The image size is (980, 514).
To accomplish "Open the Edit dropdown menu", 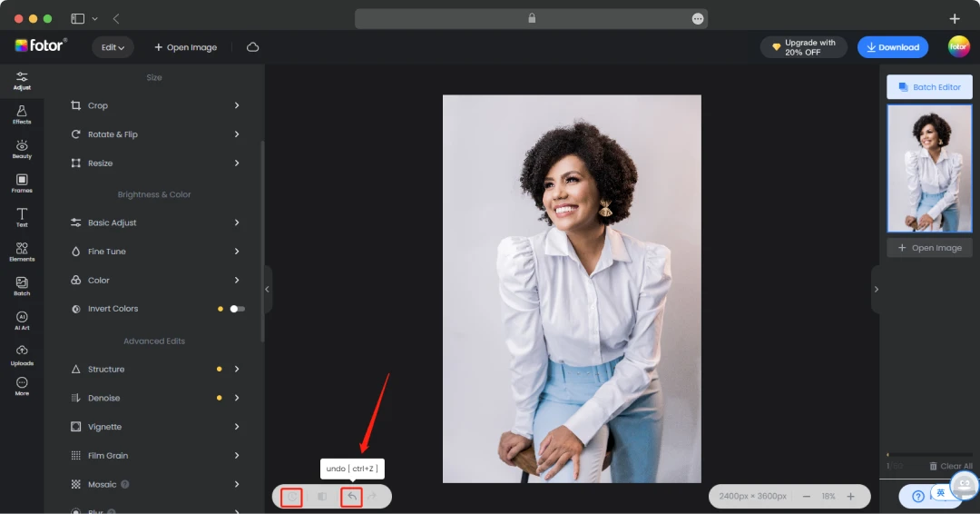I will (x=113, y=47).
